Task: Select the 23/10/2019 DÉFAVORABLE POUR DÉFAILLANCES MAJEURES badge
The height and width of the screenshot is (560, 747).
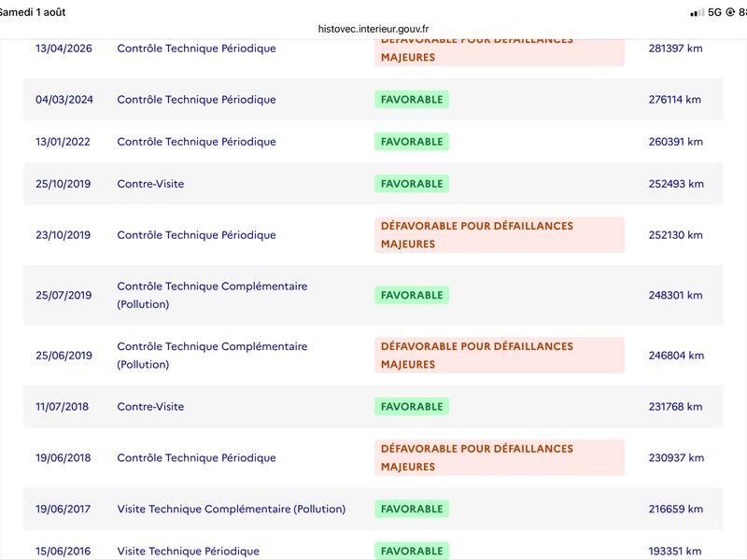Action: tap(500, 235)
